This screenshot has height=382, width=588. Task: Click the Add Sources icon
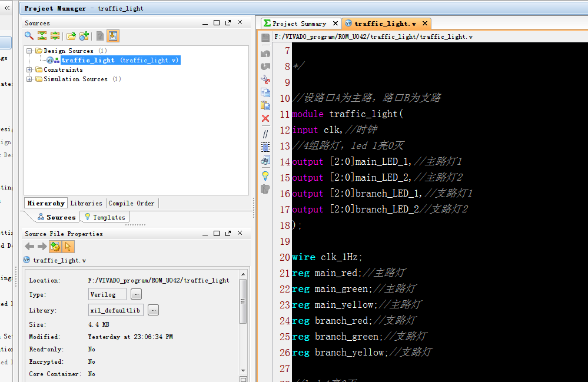point(84,36)
